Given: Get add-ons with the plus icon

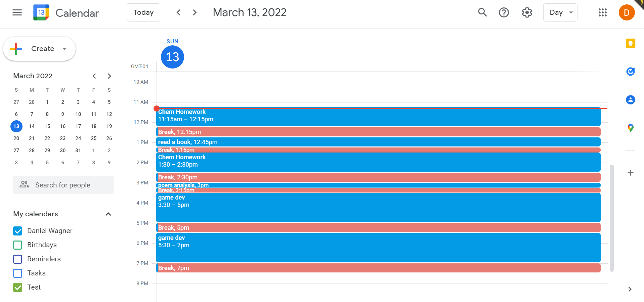Looking at the screenshot, I should coord(631,173).
